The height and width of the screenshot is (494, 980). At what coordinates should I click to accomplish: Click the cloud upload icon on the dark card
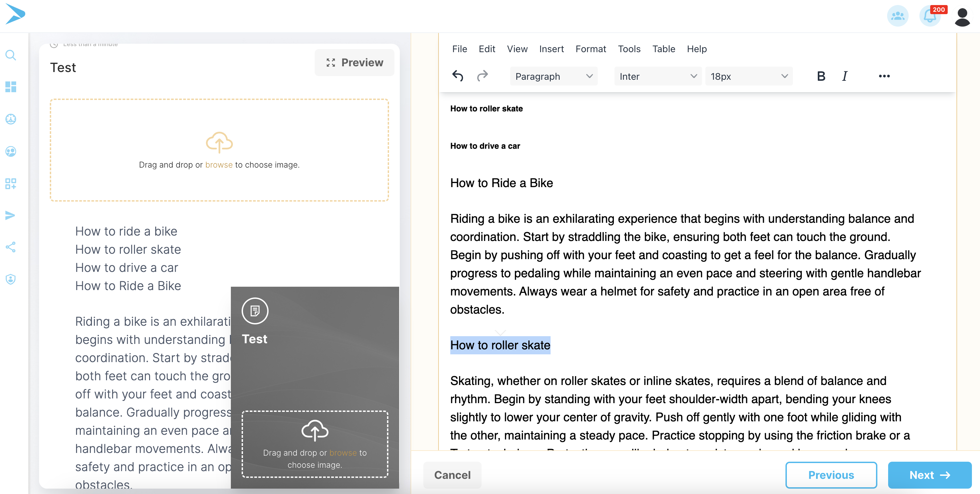point(315,430)
